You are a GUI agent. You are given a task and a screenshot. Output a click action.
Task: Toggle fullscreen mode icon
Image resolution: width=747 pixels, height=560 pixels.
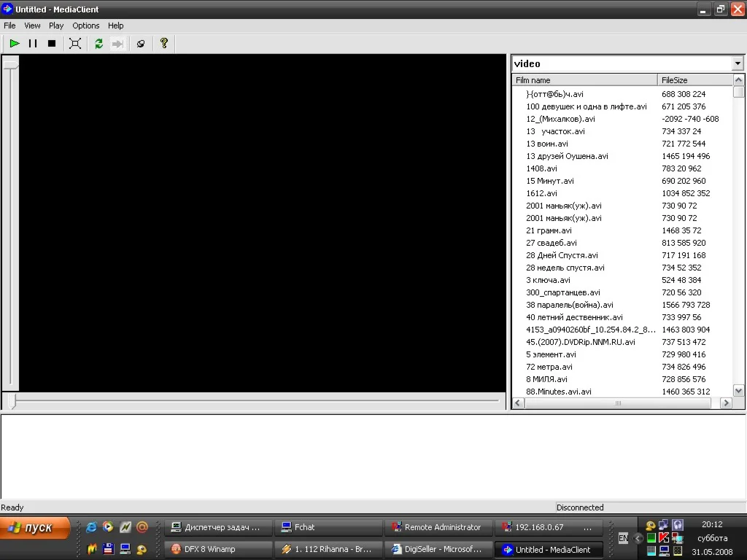pyautogui.click(x=75, y=44)
